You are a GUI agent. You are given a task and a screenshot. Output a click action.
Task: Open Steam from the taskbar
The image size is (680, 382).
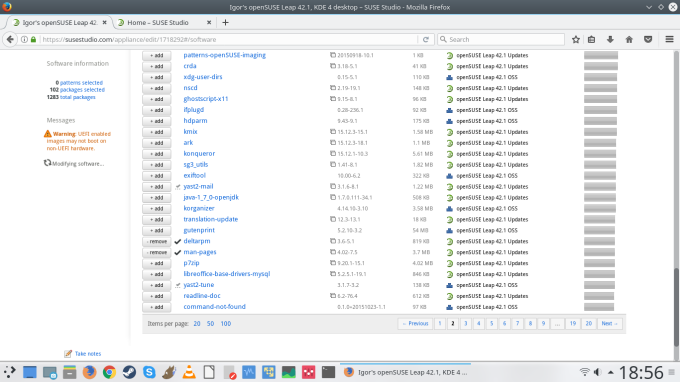click(129, 372)
